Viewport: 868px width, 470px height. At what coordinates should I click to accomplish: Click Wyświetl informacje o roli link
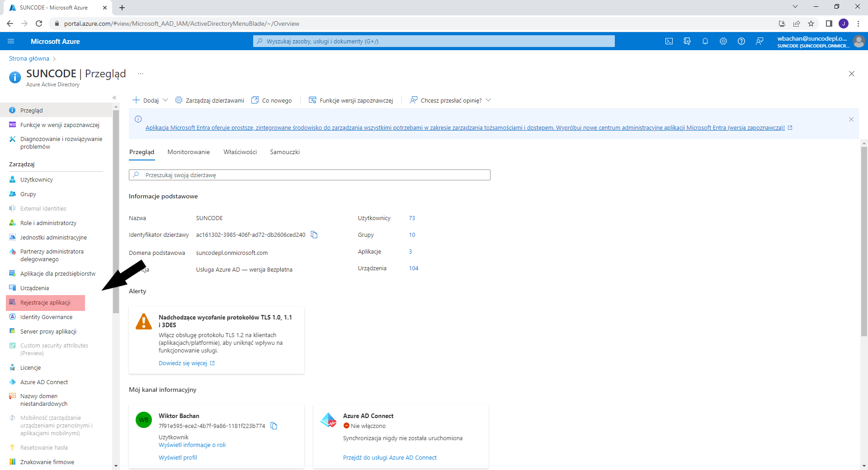click(x=192, y=445)
